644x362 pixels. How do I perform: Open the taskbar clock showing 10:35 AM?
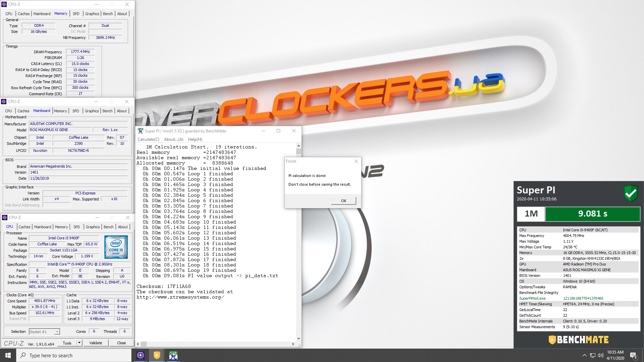[615, 355]
